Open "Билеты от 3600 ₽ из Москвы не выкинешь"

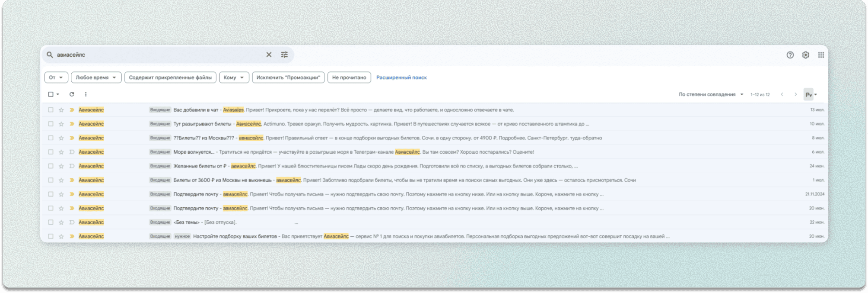coord(434,180)
